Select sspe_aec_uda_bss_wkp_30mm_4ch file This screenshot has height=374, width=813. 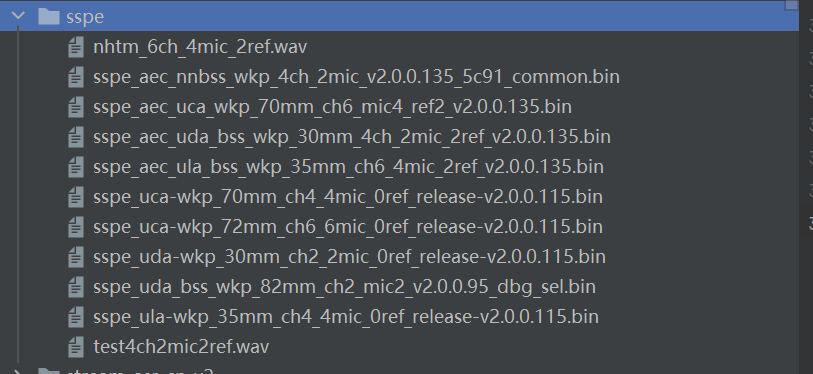click(x=352, y=137)
